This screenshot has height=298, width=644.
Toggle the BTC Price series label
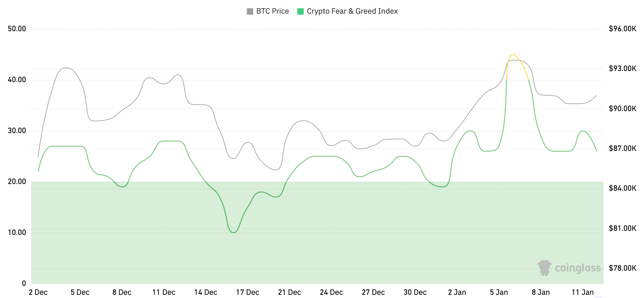point(272,11)
